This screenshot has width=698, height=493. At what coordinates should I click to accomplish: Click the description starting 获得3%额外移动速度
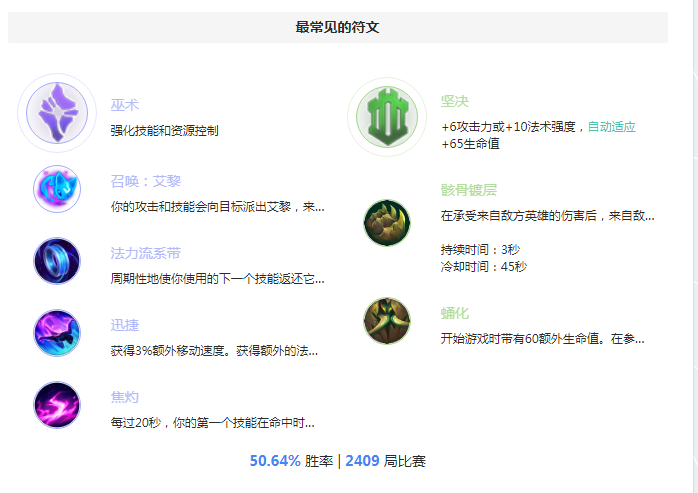(x=214, y=351)
